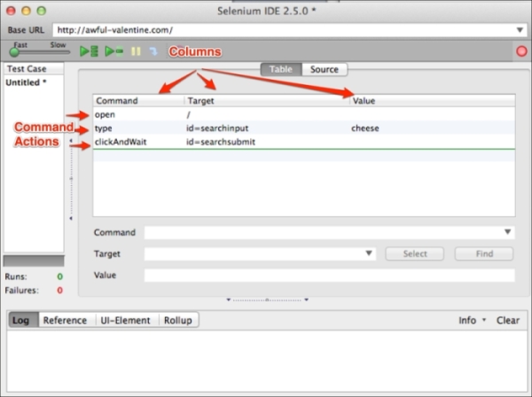This screenshot has height=397, width=532.
Task: Click the Failures count value
Action: 60,291
